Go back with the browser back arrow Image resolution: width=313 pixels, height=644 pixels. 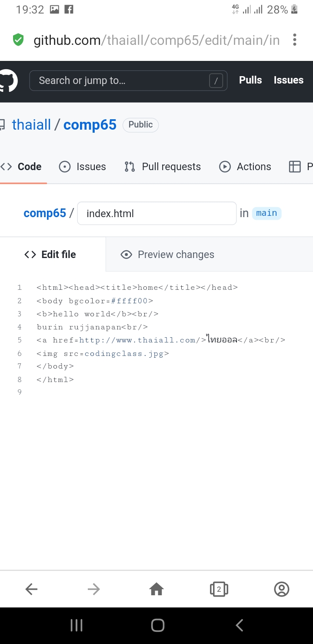click(x=31, y=589)
